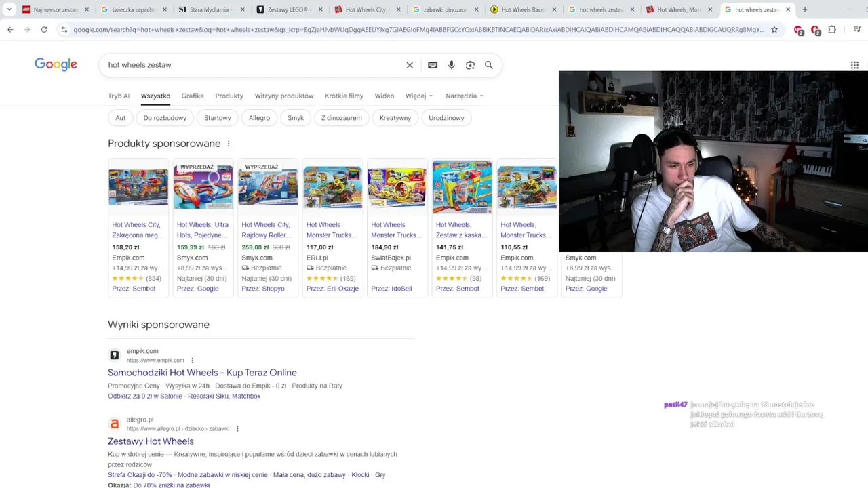Screen dimensions: 868x488
Task: Open the browser tab search dropdown
Action: [9, 9]
